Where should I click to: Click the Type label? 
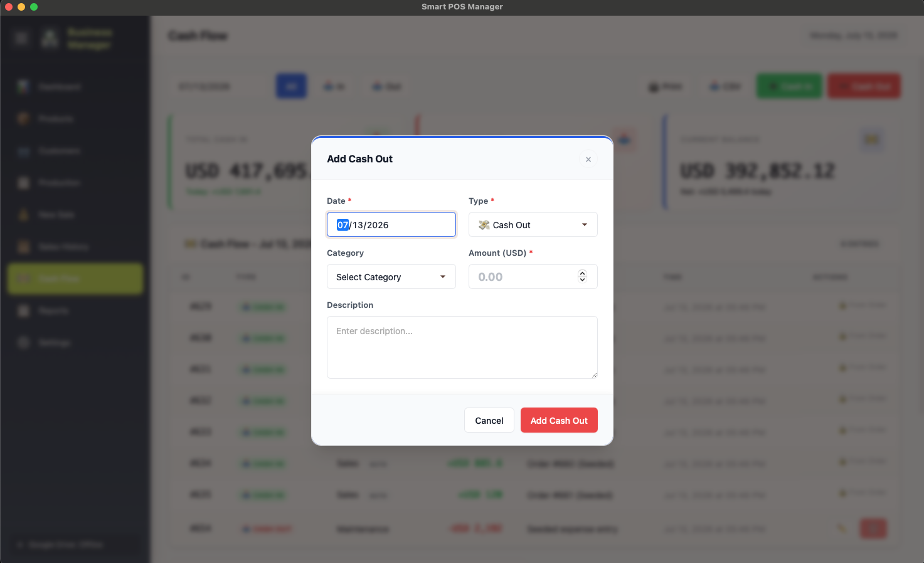click(x=481, y=201)
